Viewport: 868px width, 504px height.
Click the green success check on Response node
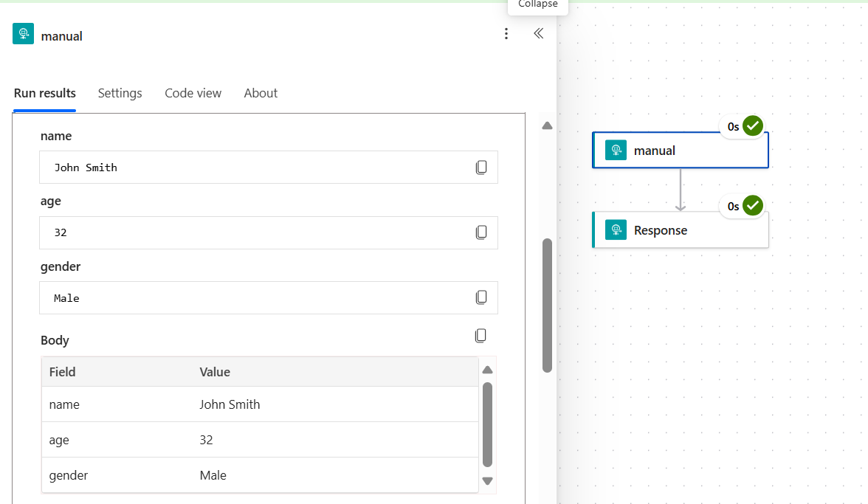point(752,206)
